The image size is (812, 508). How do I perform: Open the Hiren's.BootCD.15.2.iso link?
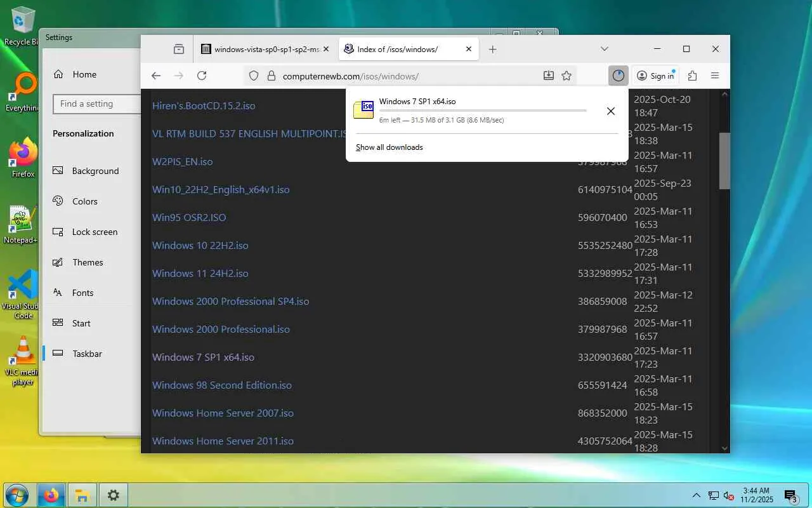tap(204, 105)
